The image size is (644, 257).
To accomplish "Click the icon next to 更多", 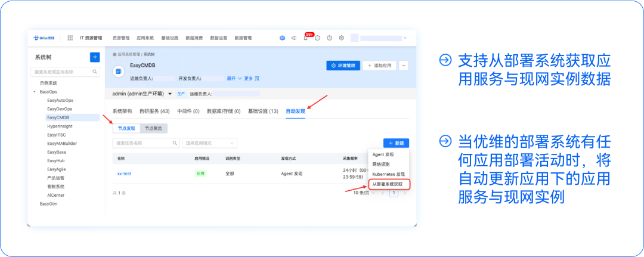I will click(x=257, y=79).
